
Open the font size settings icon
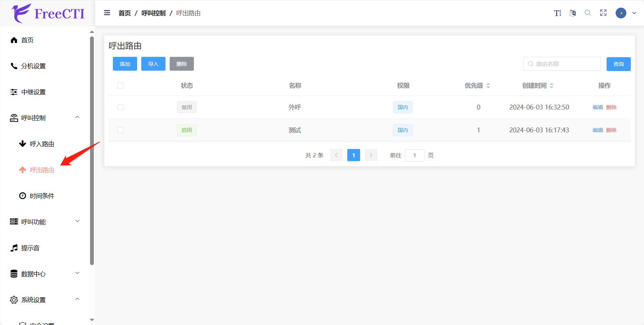coord(557,13)
